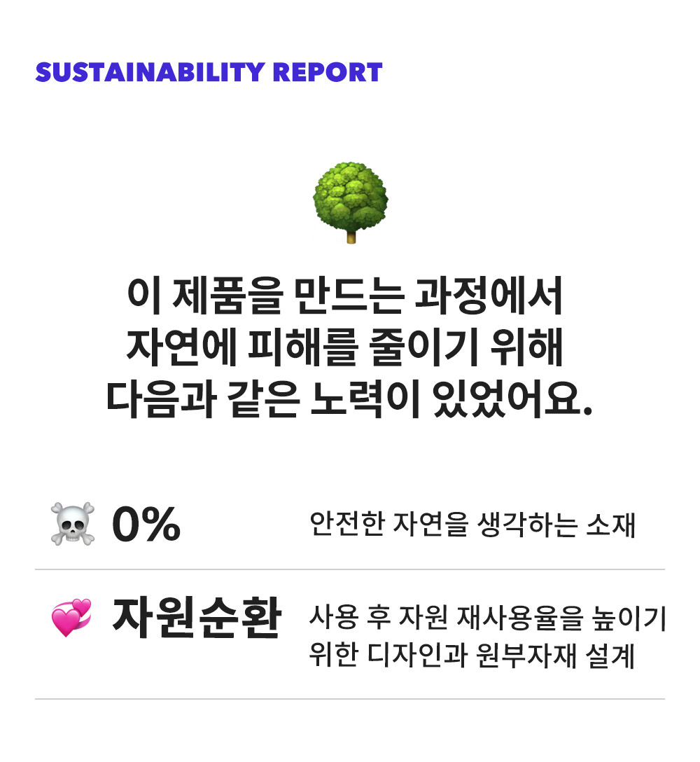
Task: Click the SUSTAINABILITY REPORT heading
Action: point(209,72)
